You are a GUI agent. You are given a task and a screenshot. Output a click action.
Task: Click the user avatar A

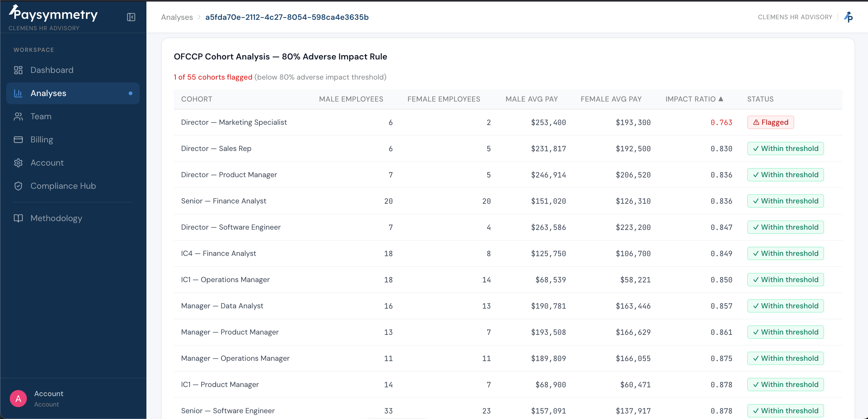coord(18,399)
